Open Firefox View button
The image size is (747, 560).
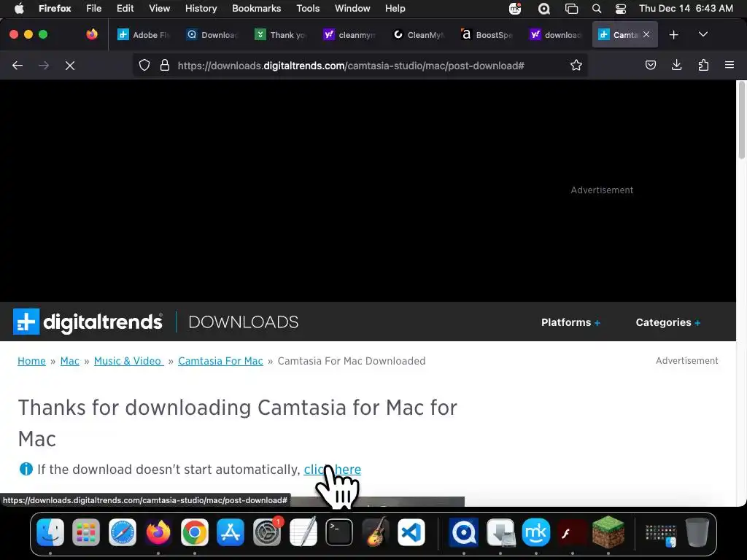coord(92,34)
